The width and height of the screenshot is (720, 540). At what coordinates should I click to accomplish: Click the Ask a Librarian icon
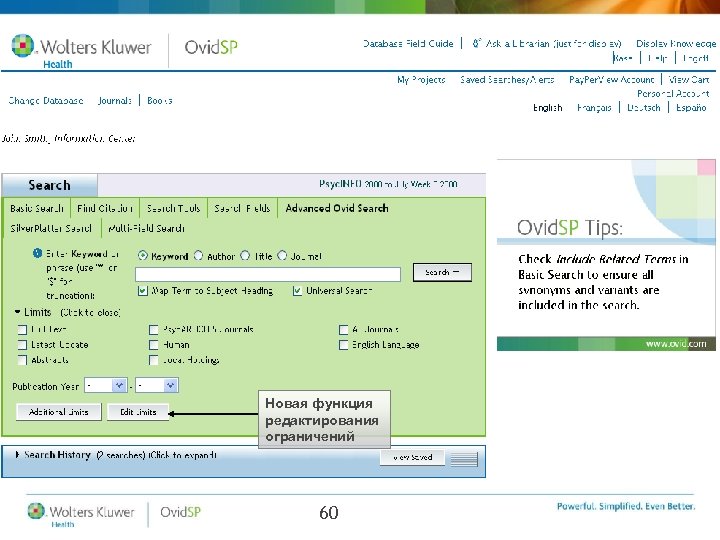coord(477,43)
